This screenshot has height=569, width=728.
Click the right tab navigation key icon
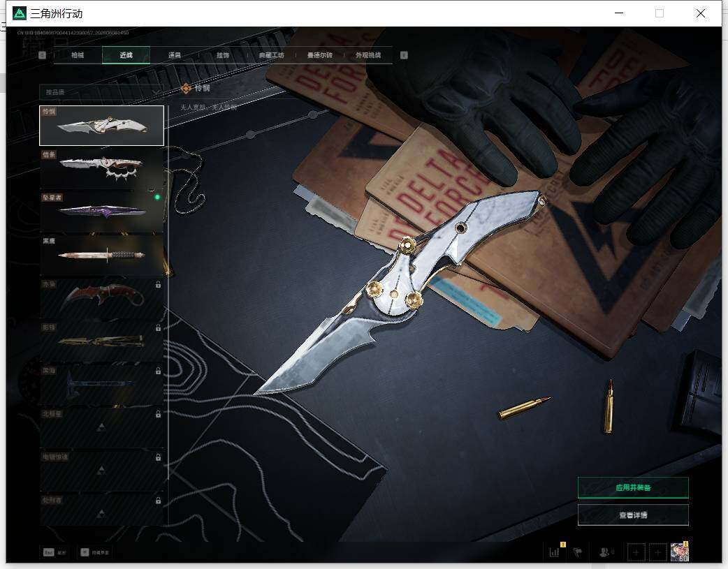point(404,55)
